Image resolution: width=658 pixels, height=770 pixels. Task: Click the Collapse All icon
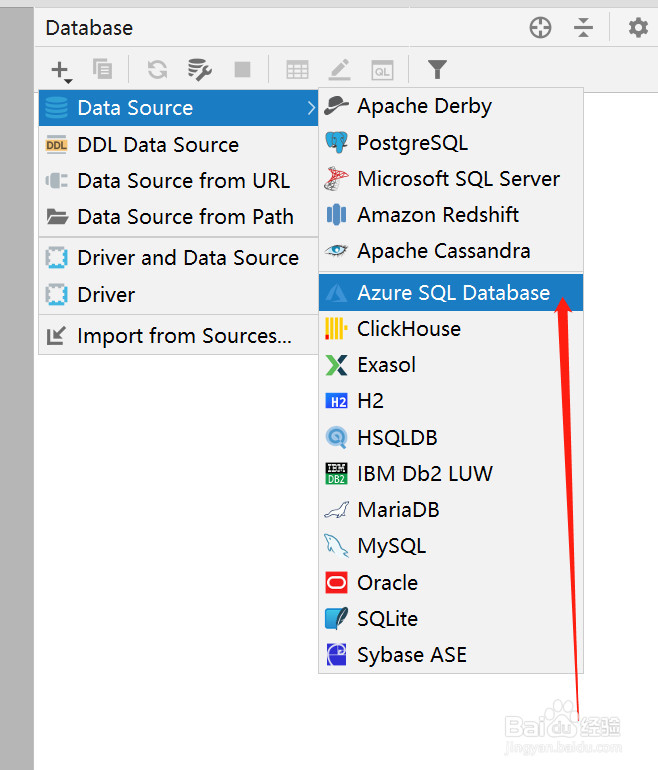click(583, 28)
